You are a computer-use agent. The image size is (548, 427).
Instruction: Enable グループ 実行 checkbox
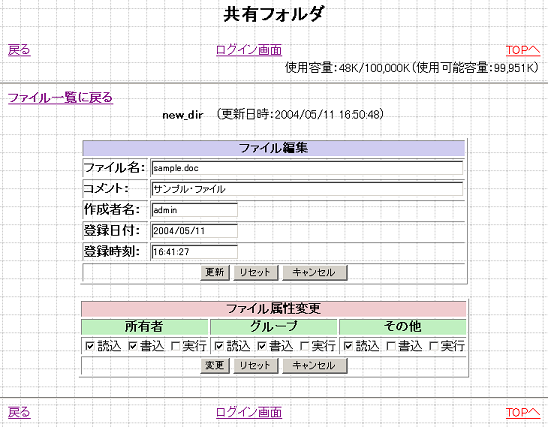click(304, 346)
